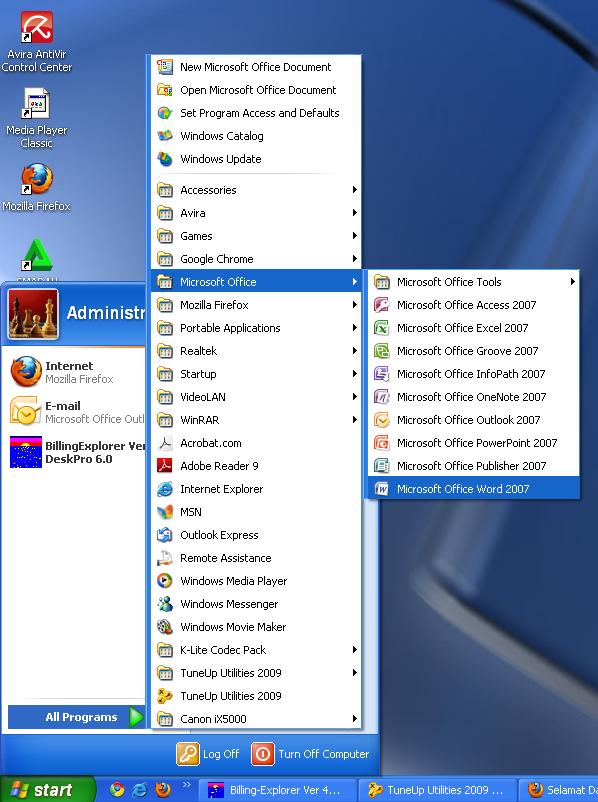The width and height of the screenshot is (598, 802).
Task: Expand the WinRAR submenu arrow
Action: click(x=355, y=420)
